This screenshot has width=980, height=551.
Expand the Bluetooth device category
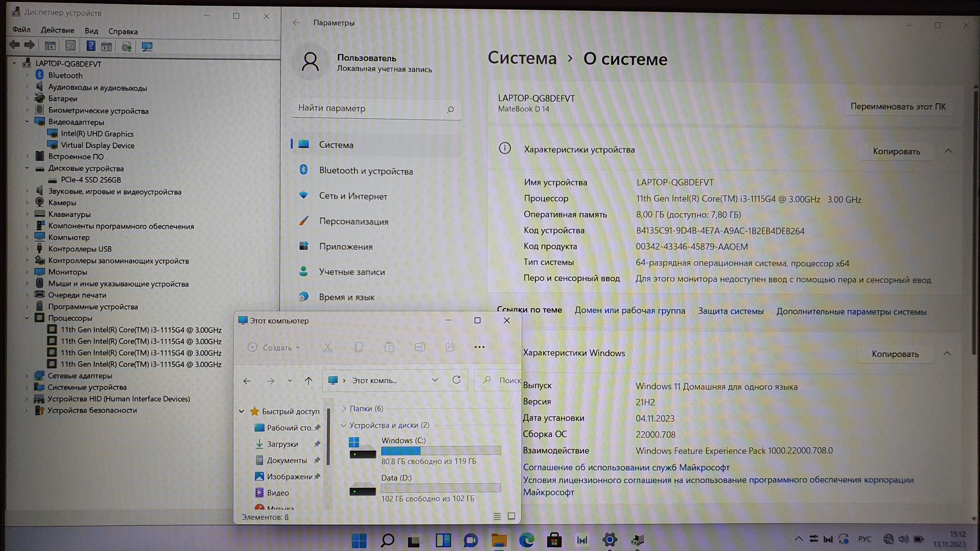27,75
